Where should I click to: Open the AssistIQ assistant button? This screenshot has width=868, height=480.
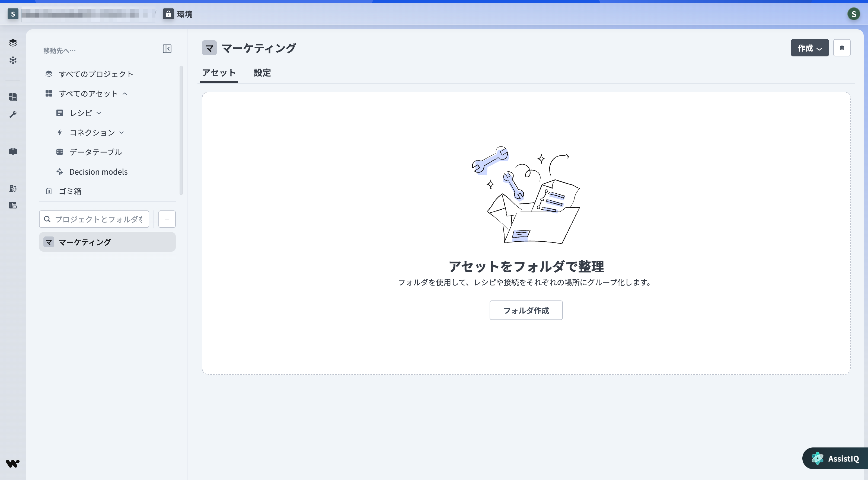point(835,459)
